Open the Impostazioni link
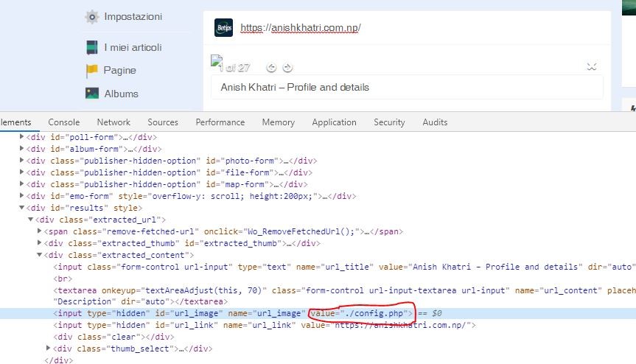Viewport: 636px width, 364px height. 133,17
